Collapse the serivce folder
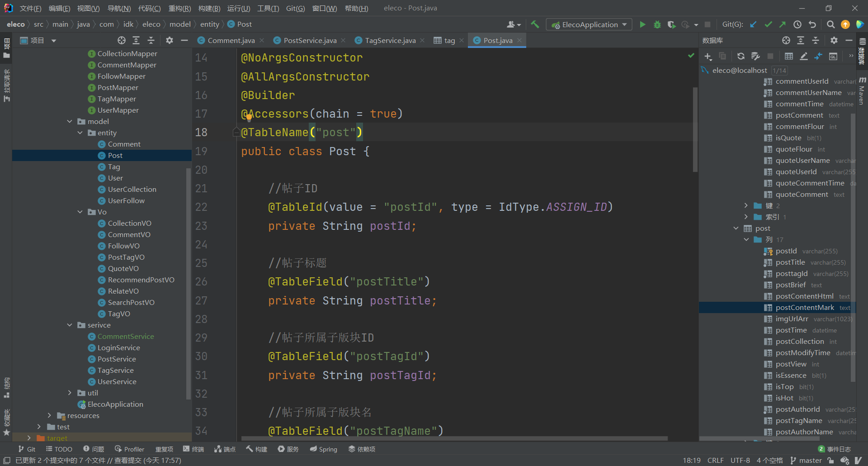 tap(70, 325)
